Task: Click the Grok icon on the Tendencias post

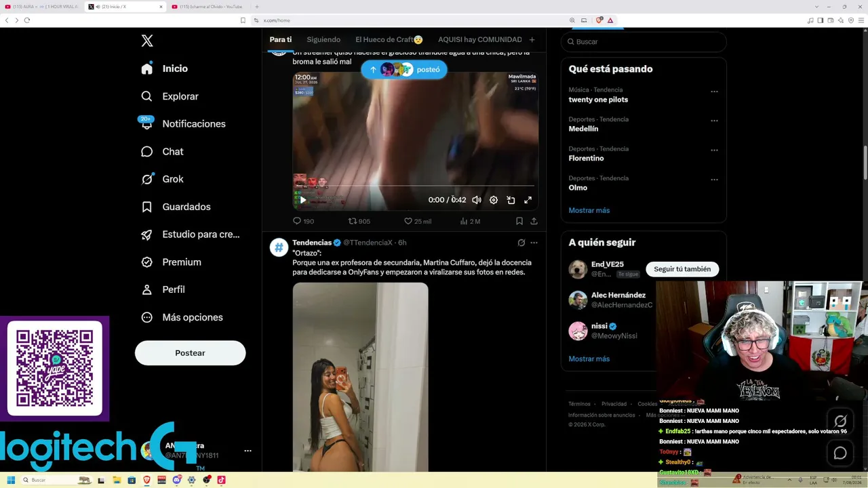Action: tap(521, 243)
